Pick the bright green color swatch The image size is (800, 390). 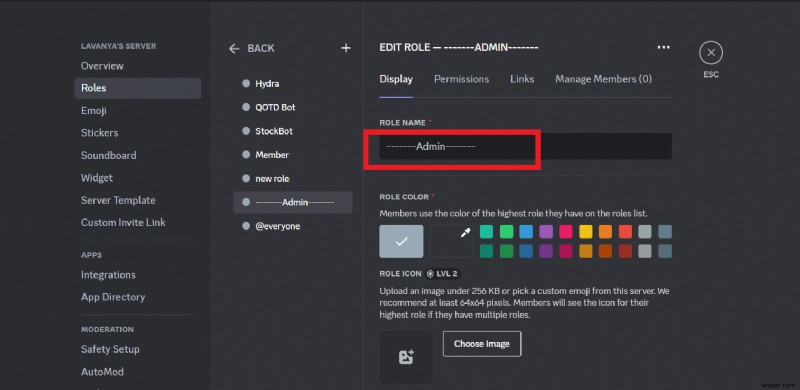point(506,232)
